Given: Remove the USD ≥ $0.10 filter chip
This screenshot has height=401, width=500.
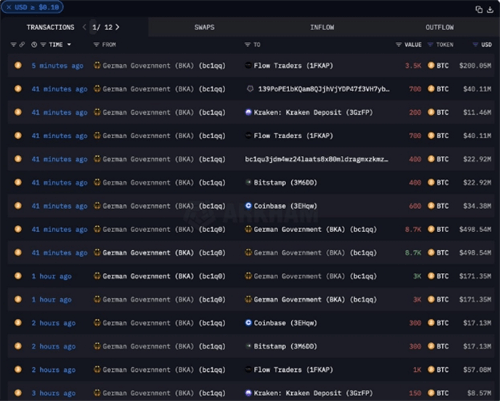Looking at the screenshot, I should [9, 7].
